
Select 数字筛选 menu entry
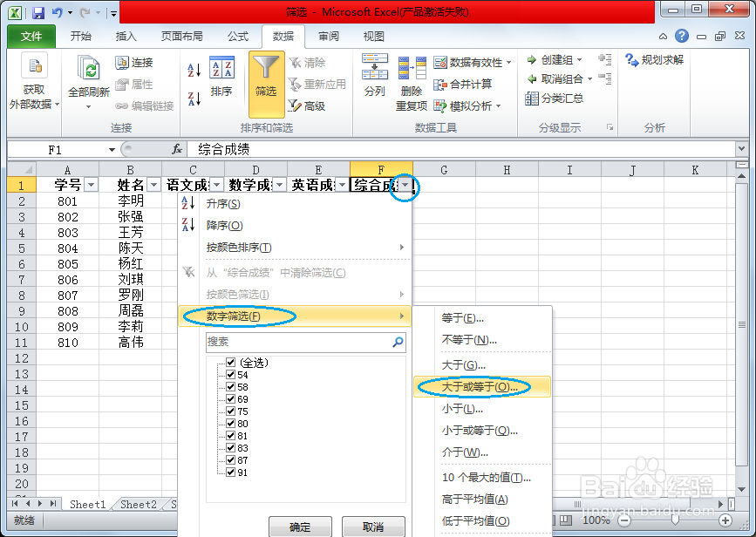pos(294,316)
